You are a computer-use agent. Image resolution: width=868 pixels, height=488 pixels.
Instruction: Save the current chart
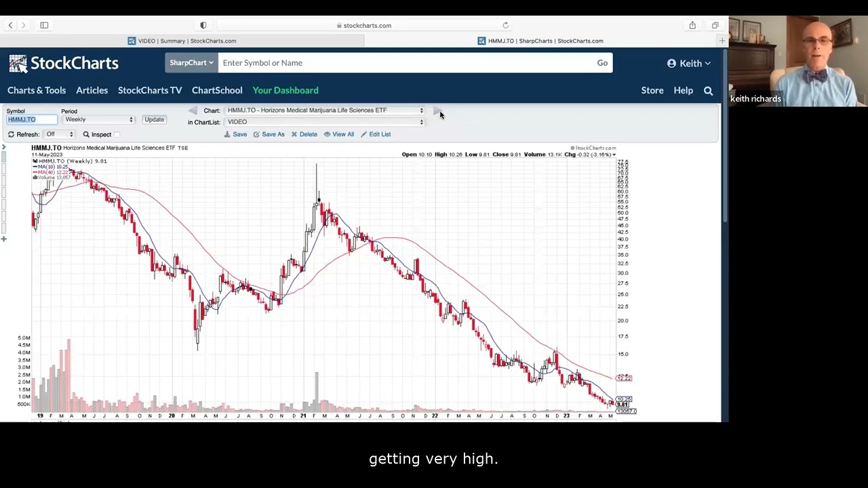click(x=235, y=134)
